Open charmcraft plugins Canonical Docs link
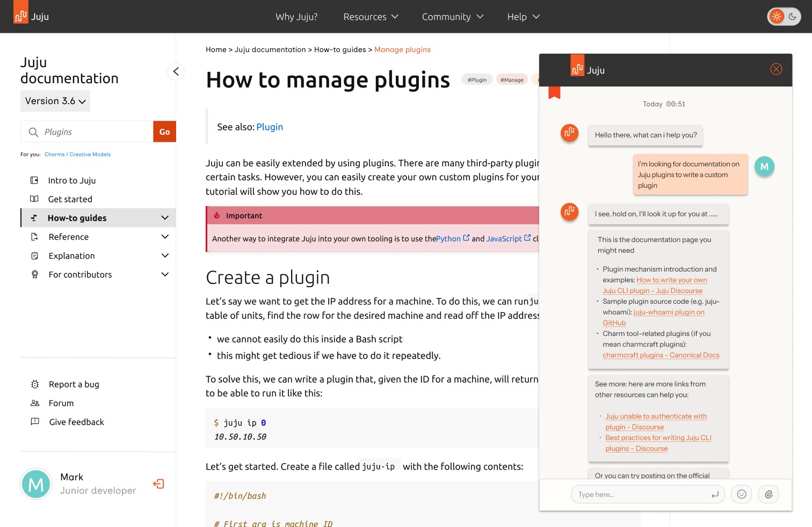 [x=661, y=355]
